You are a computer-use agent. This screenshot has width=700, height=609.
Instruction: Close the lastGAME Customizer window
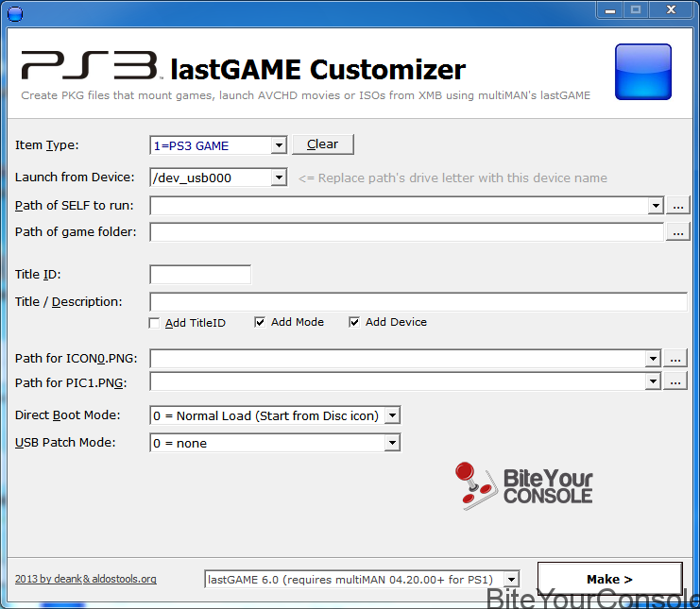(671, 9)
